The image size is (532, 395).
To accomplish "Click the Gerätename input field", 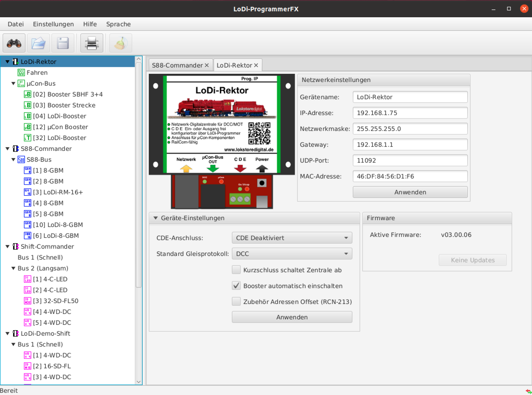I will pyautogui.click(x=410, y=97).
